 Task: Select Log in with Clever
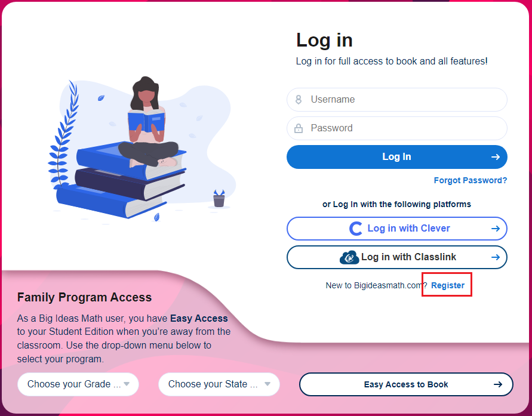tap(397, 229)
